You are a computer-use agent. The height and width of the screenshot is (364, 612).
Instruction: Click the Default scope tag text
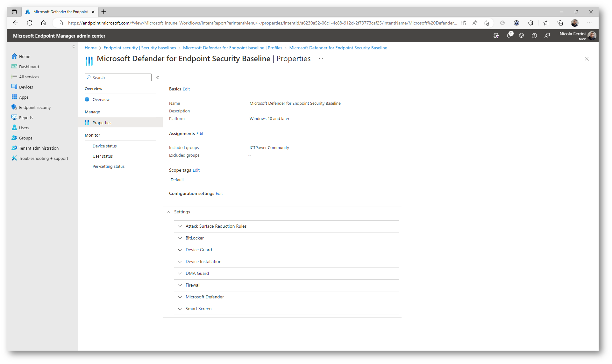click(177, 180)
